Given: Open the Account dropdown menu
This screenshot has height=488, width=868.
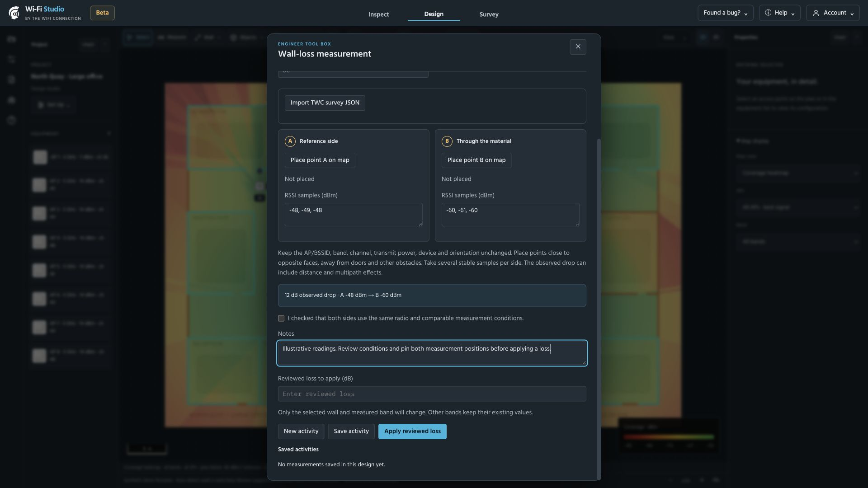Looking at the screenshot, I should (x=833, y=13).
